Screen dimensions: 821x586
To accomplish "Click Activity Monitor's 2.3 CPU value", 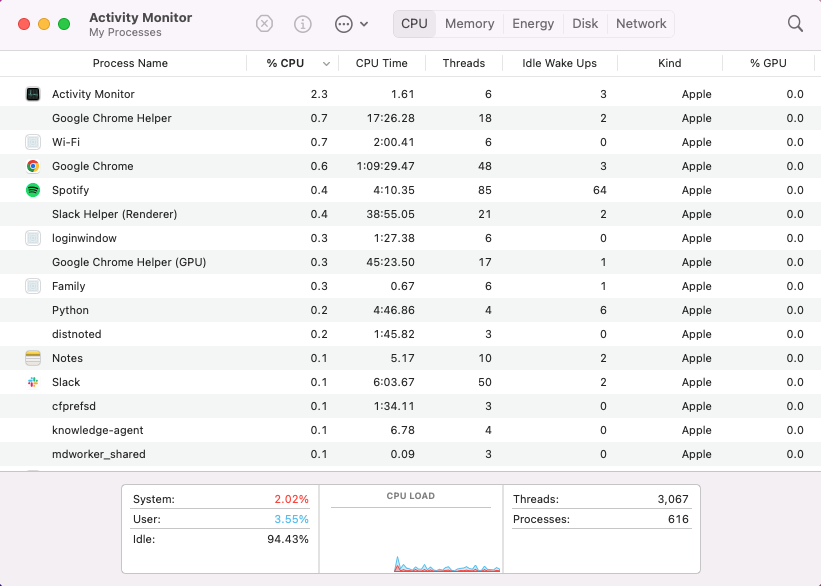I will pos(319,94).
